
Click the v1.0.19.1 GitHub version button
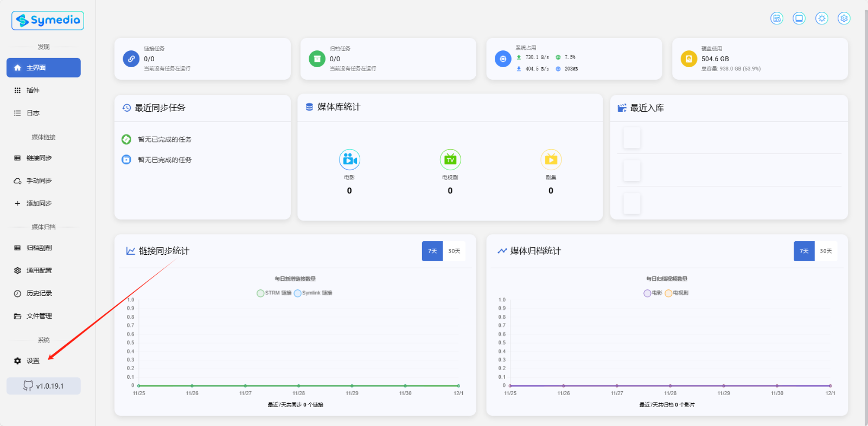pos(43,386)
